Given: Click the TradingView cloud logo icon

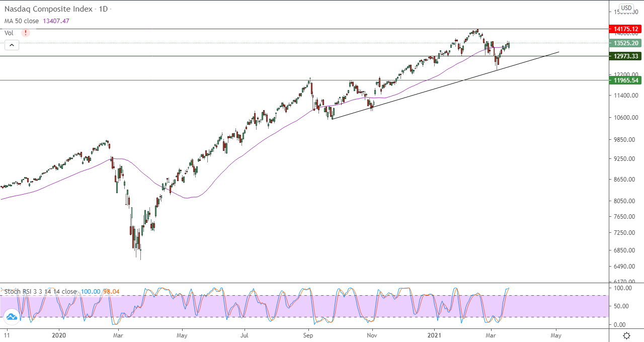Looking at the screenshot, I should (11, 317).
